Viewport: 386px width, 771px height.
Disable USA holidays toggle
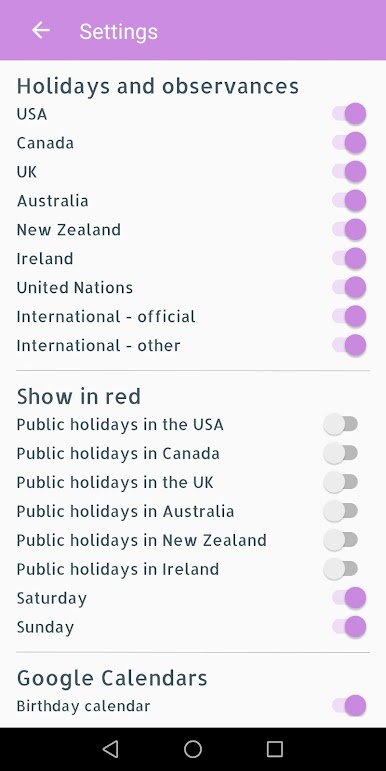click(x=349, y=114)
